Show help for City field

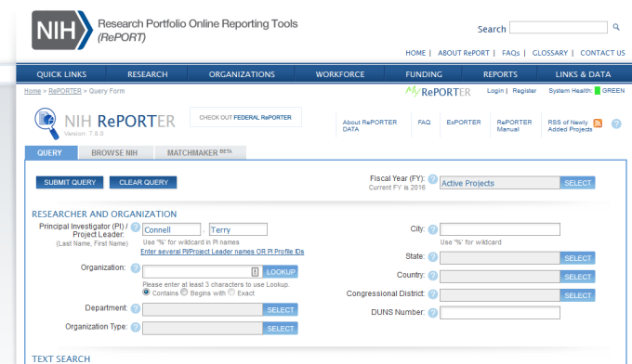coord(433,229)
